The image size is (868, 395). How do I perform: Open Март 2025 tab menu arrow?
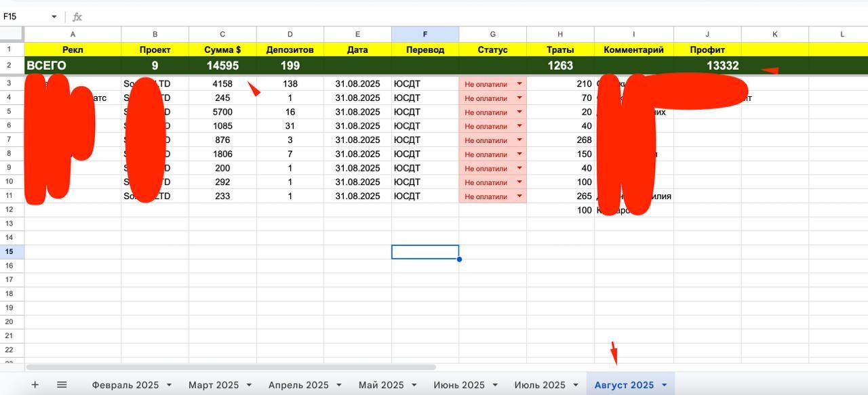249,385
